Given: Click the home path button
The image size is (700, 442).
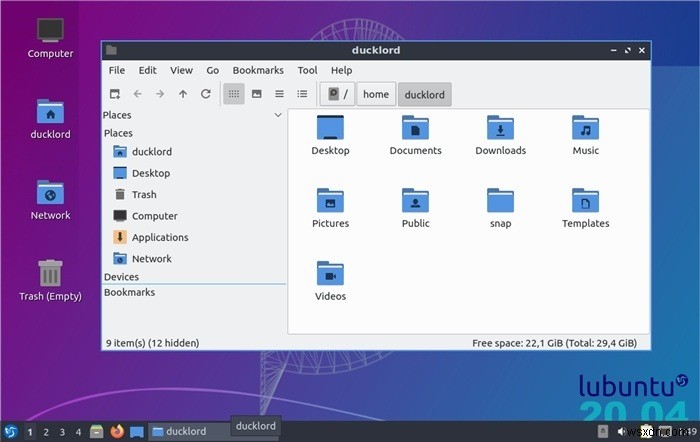Looking at the screenshot, I should pyautogui.click(x=376, y=95).
